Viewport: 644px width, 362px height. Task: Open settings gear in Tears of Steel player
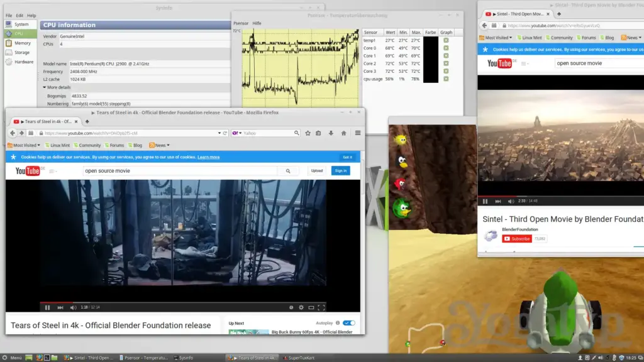click(x=301, y=307)
